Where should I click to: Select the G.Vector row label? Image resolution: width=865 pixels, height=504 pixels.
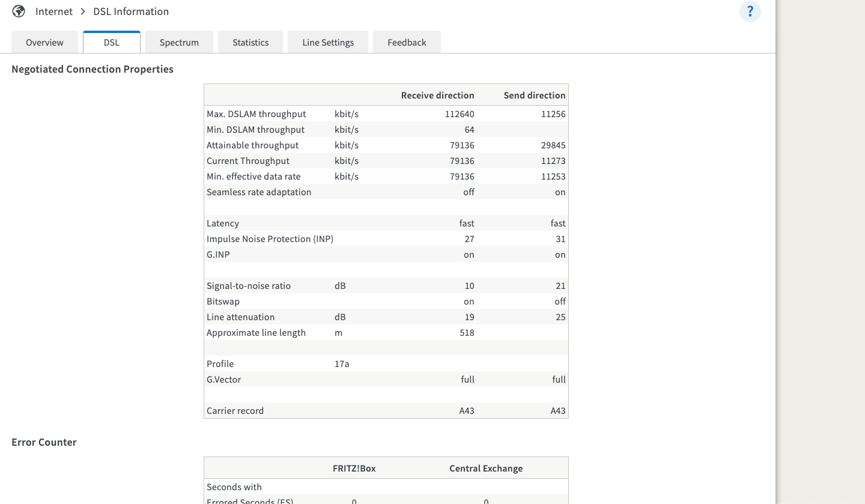pos(223,380)
